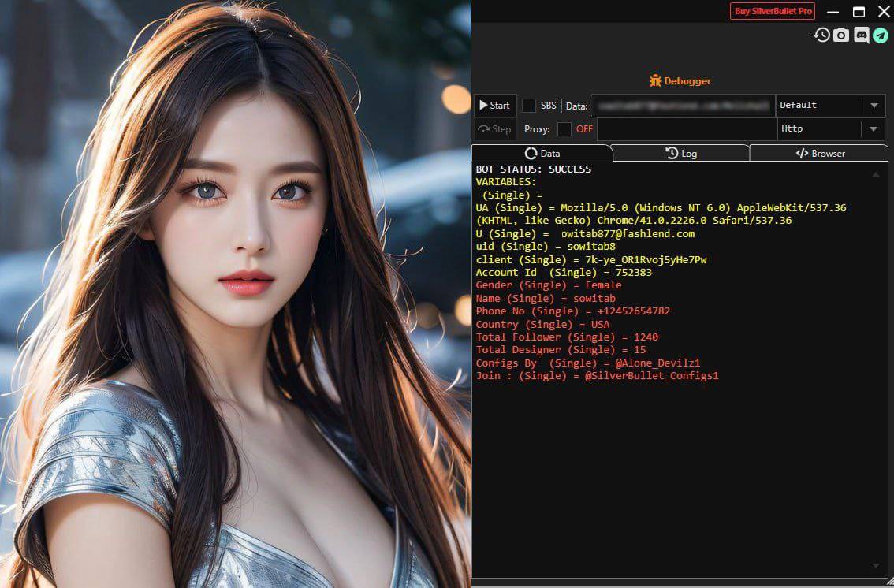Click the UA Mozilla/5.0 line
The width and height of the screenshot is (894, 588).
(x=661, y=214)
